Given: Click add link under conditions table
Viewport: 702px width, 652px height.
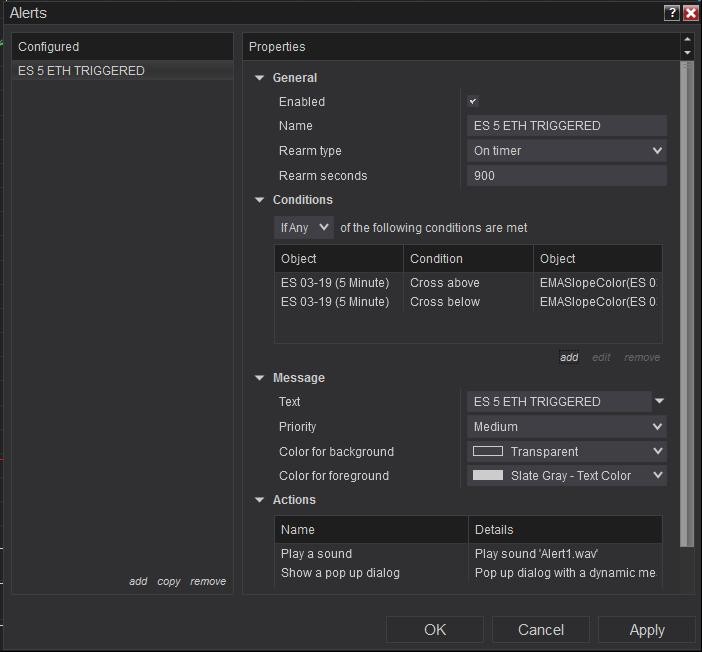Looking at the screenshot, I should pos(569,357).
